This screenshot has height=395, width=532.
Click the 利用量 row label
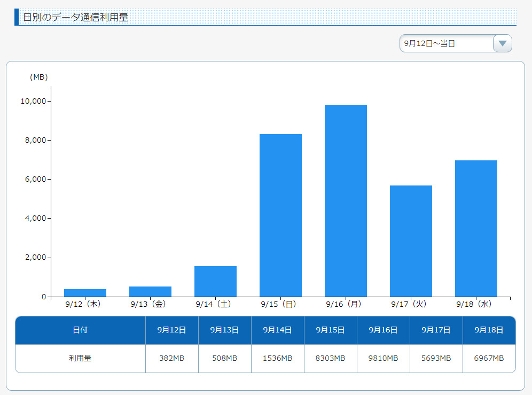pyautogui.click(x=80, y=358)
